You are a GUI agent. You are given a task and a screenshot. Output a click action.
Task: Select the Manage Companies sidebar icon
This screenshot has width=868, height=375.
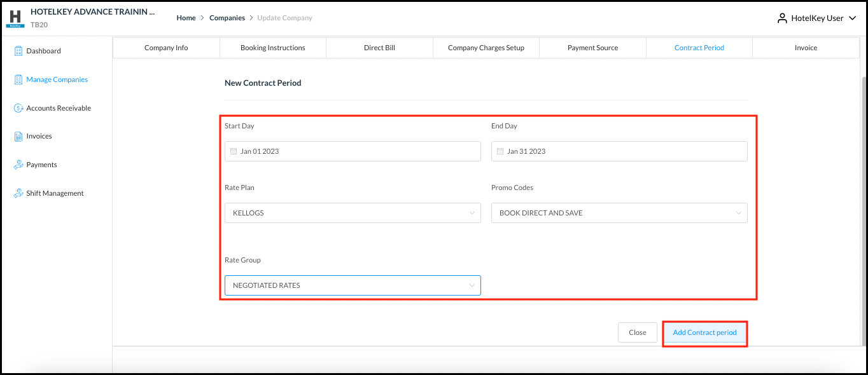pos(18,79)
